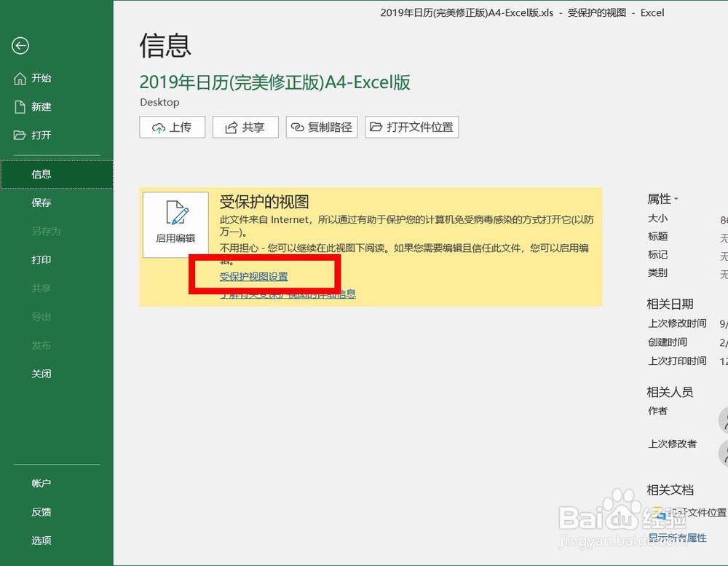Select 另存为 (Save As) in sidebar
The height and width of the screenshot is (566, 728).
[x=41, y=231]
